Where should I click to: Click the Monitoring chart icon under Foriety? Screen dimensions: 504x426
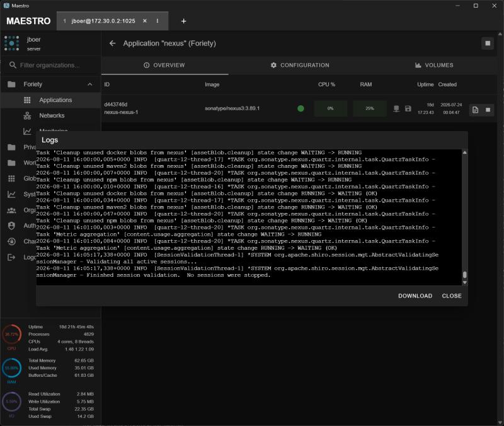[27, 131]
